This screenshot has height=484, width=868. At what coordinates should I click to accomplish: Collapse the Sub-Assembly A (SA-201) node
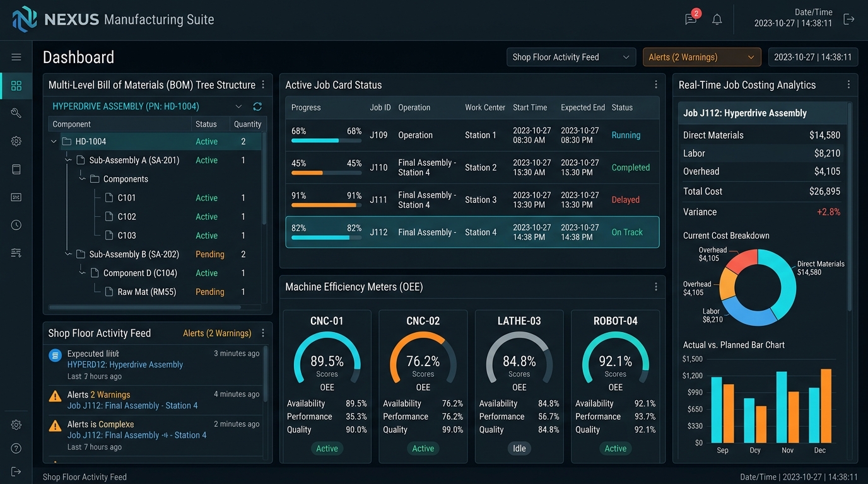coord(68,160)
